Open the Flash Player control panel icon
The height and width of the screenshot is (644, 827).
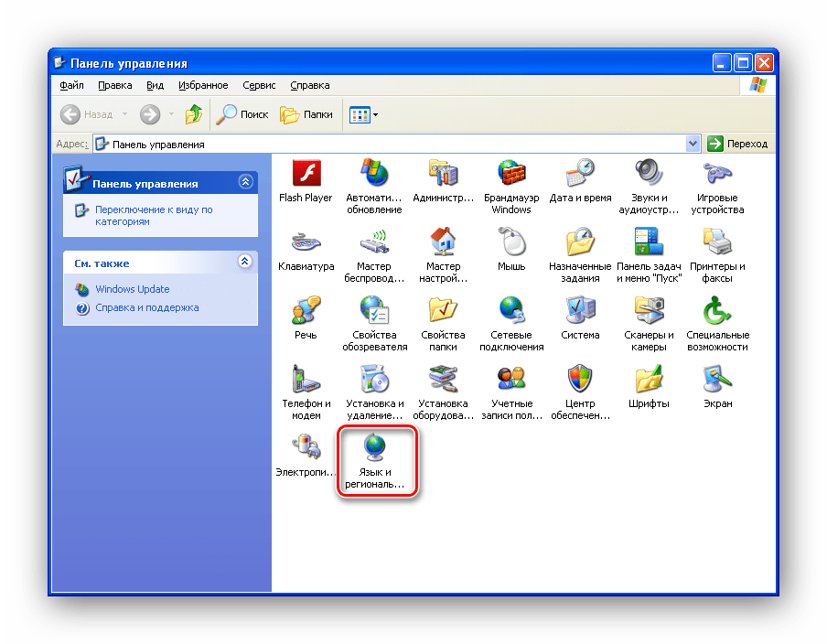tap(306, 174)
